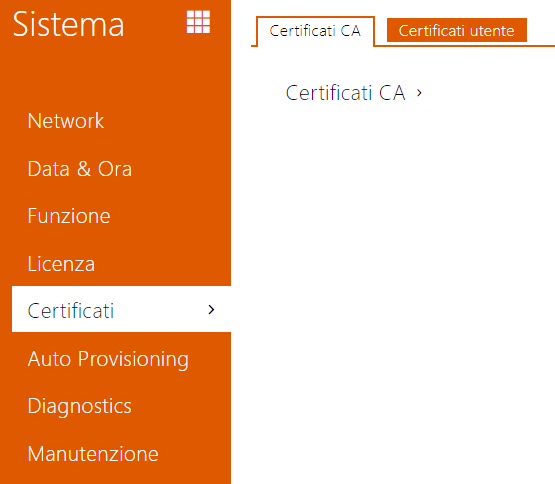555x484 pixels.
Task: Switch to the Certificati utente tab
Action: (457, 30)
